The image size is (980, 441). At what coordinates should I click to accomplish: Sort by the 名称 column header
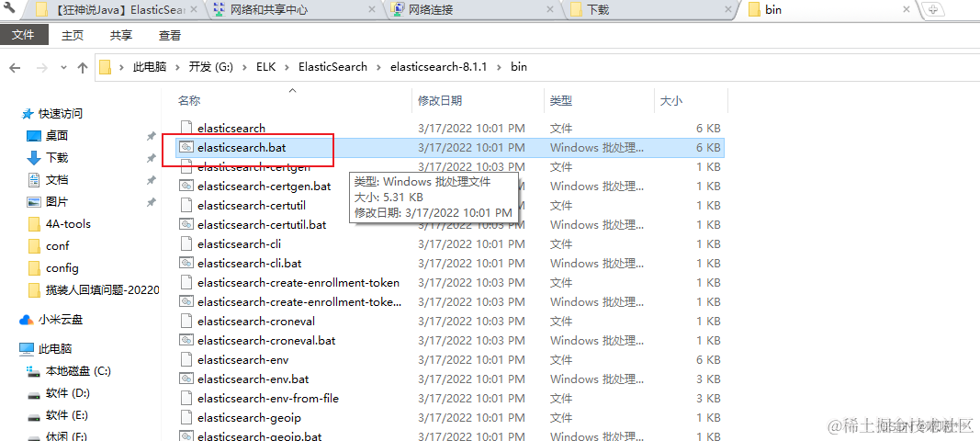189,101
